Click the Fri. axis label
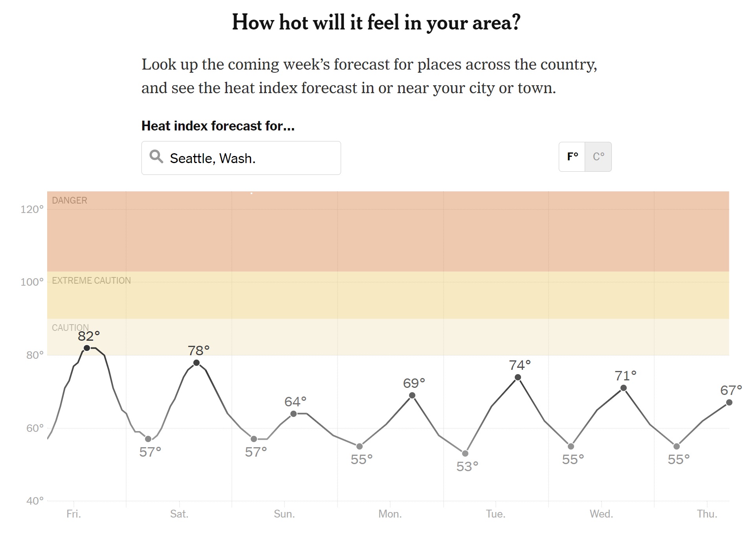Viewport: 756px width, 536px height. point(74,514)
